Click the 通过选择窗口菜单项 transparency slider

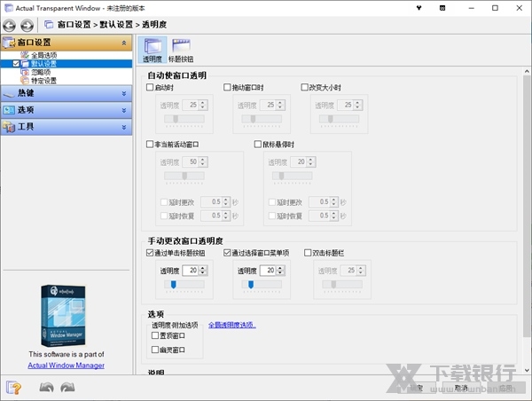tap(262, 284)
